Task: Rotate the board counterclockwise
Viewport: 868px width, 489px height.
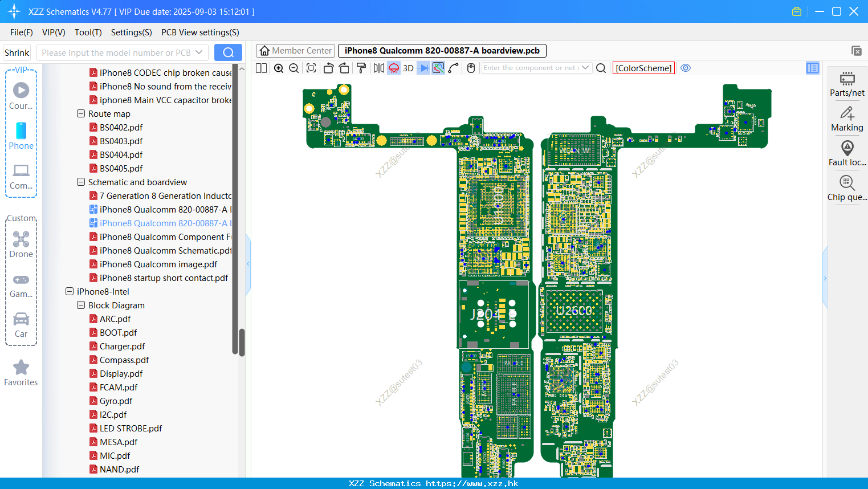Action: click(328, 68)
